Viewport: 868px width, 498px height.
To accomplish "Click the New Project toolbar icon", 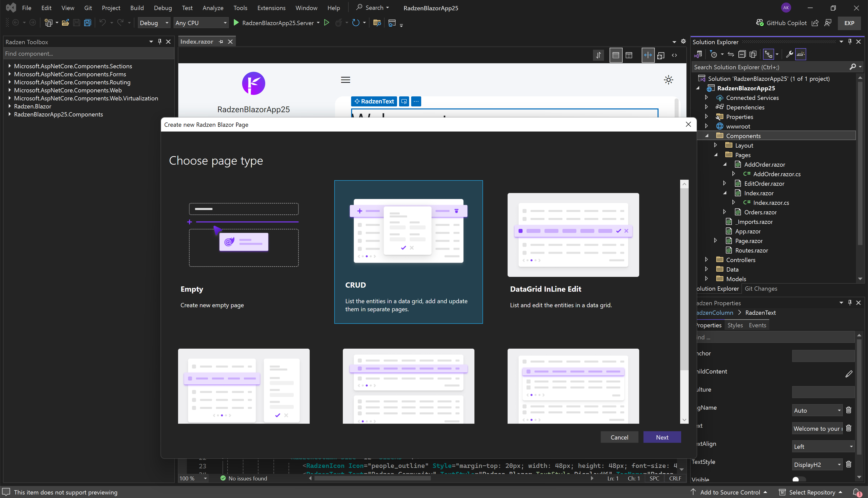I will 48,23.
